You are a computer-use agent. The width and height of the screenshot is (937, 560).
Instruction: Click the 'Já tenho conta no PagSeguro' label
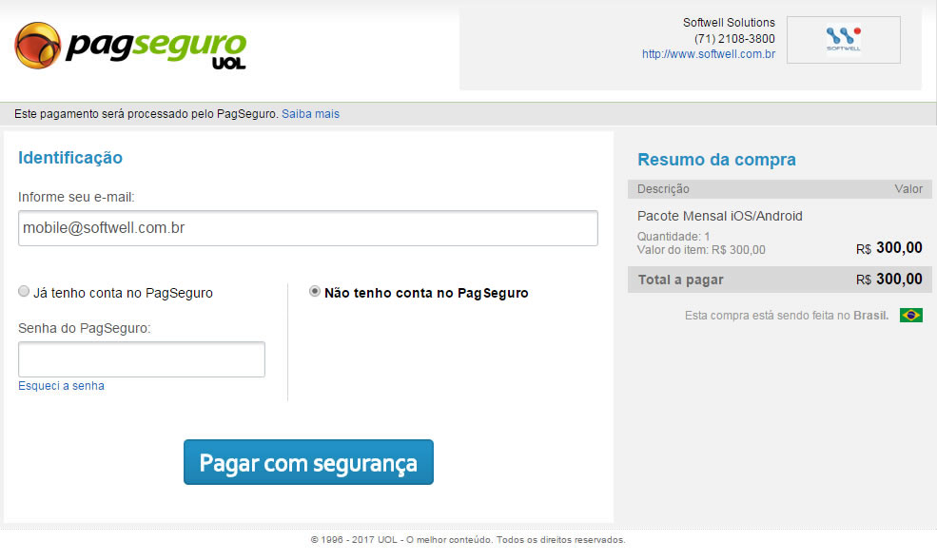[123, 293]
